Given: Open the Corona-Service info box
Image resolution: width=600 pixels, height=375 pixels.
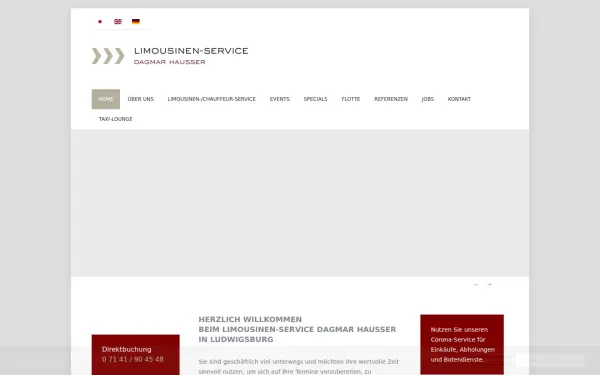Looking at the screenshot, I should tap(462, 344).
